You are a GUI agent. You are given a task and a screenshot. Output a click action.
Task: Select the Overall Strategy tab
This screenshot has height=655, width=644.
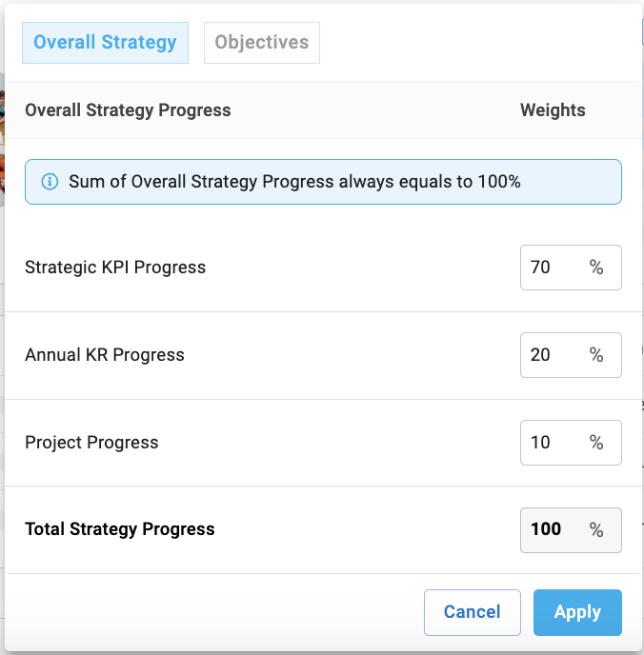105,43
